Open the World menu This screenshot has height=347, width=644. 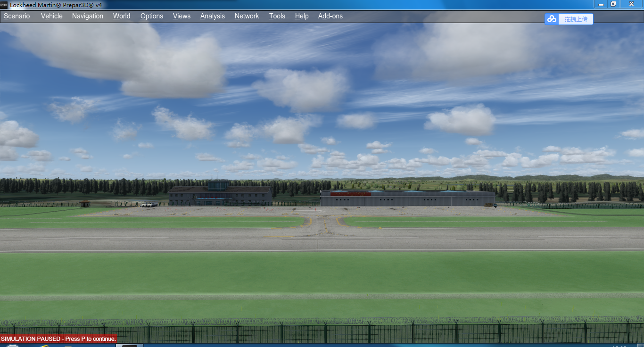point(122,16)
